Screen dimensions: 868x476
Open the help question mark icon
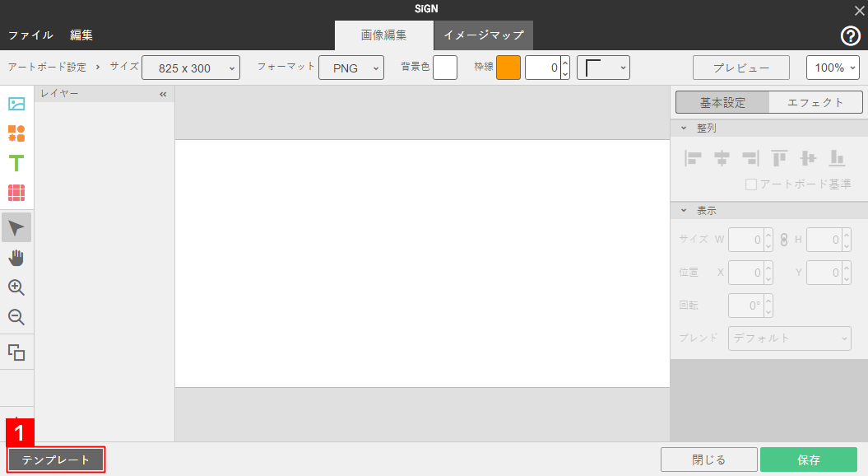tap(850, 36)
